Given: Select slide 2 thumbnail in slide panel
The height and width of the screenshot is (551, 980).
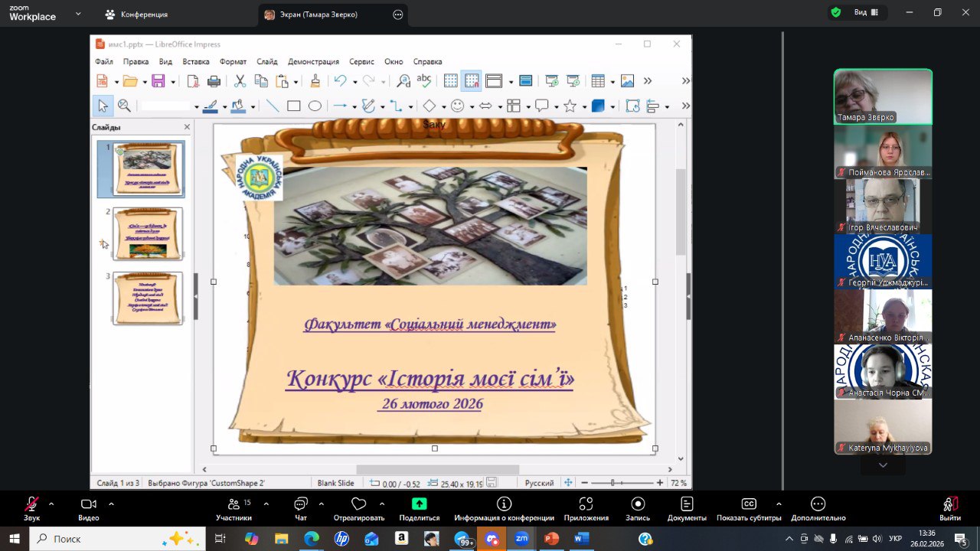Looking at the screenshot, I should [148, 233].
